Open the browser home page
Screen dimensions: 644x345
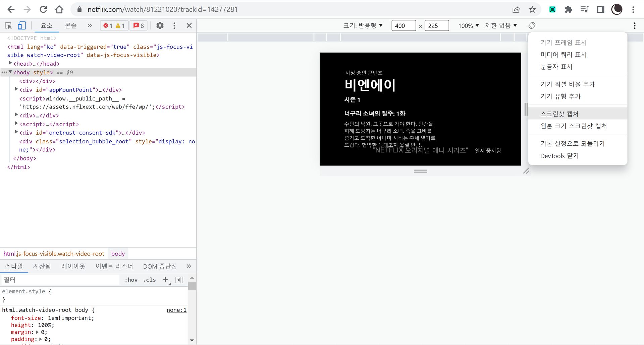pos(59,9)
